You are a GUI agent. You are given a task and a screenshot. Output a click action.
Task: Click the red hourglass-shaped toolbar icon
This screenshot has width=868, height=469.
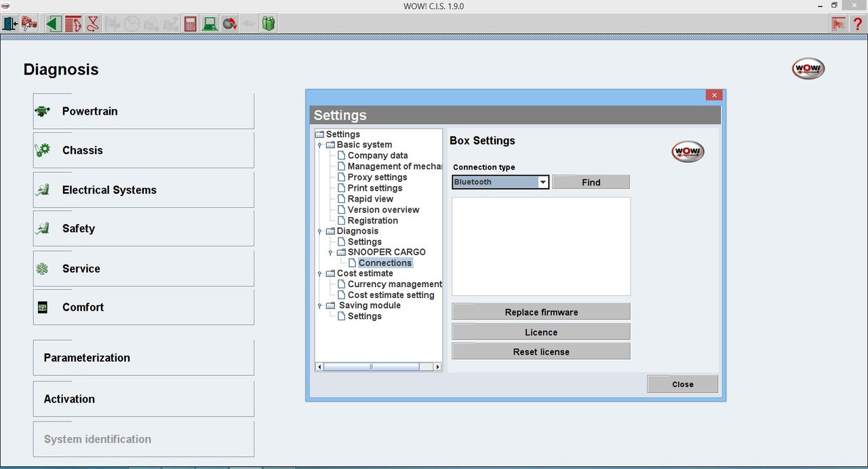tap(92, 24)
